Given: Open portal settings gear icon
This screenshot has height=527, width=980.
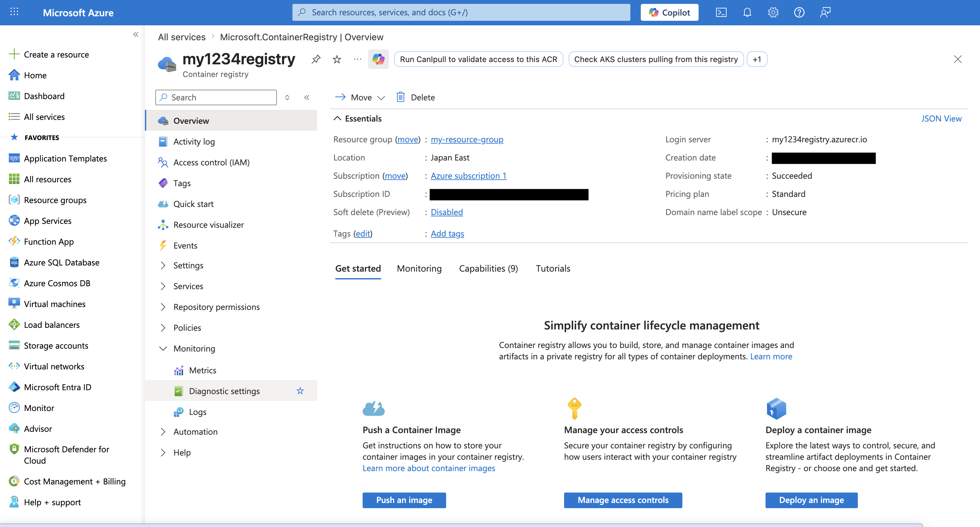Looking at the screenshot, I should click(773, 13).
